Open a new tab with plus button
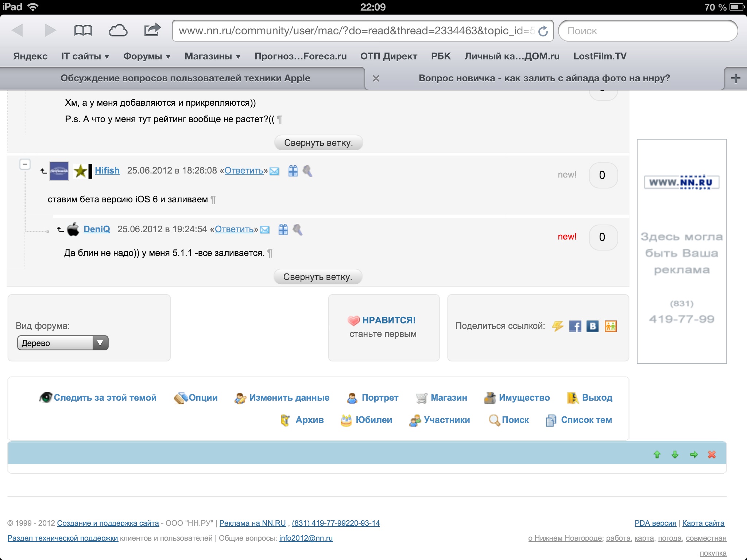 point(735,78)
